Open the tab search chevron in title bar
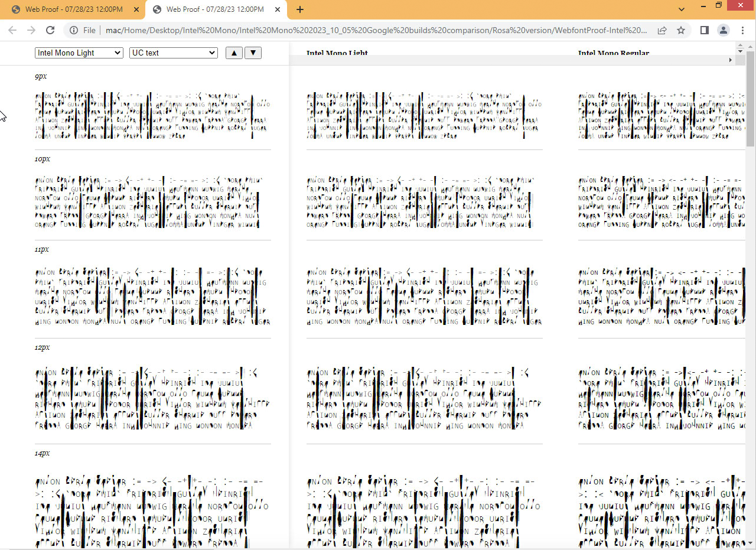The height and width of the screenshot is (550, 756). [x=681, y=9]
